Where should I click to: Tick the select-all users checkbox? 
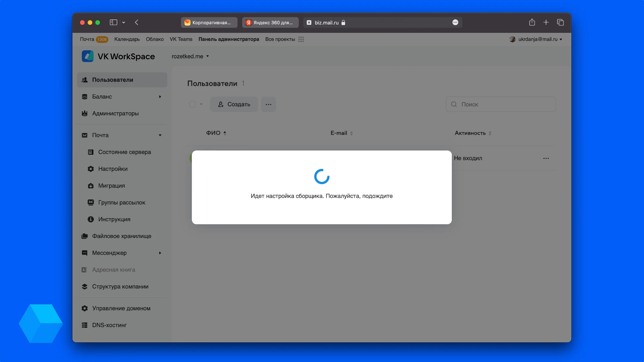point(193,104)
